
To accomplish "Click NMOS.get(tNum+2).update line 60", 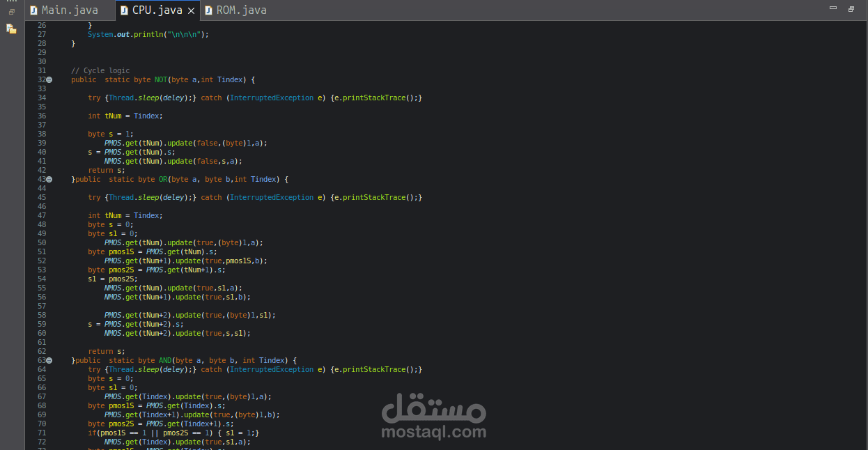I will 178,333.
